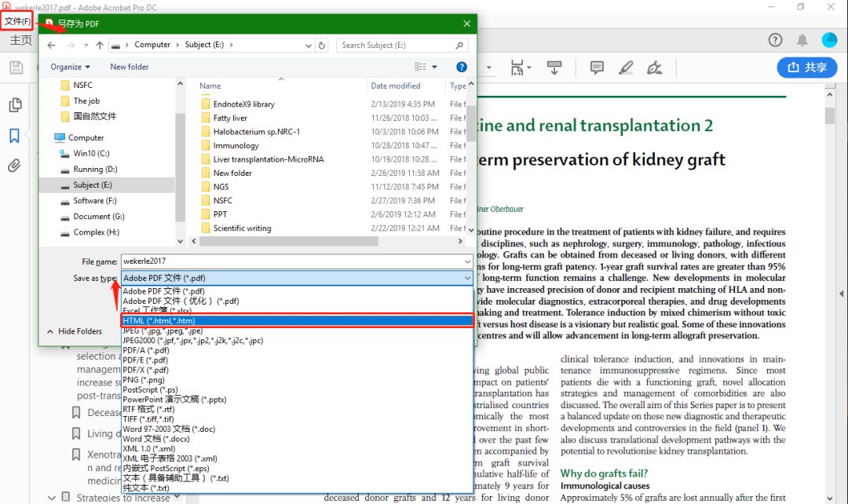This screenshot has width=848, height=504.
Task: Click the New folder button
Action: click(x=130, y=67)
